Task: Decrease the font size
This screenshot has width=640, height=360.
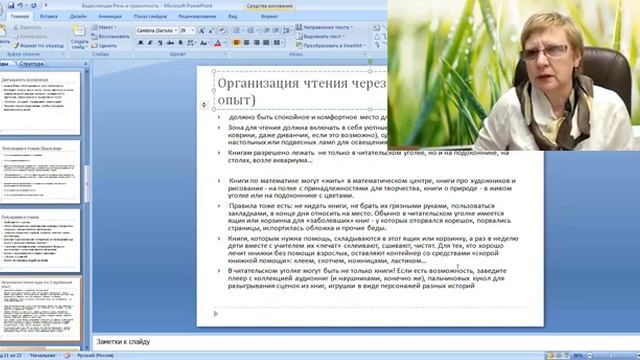Action: (x=211, y=31)
